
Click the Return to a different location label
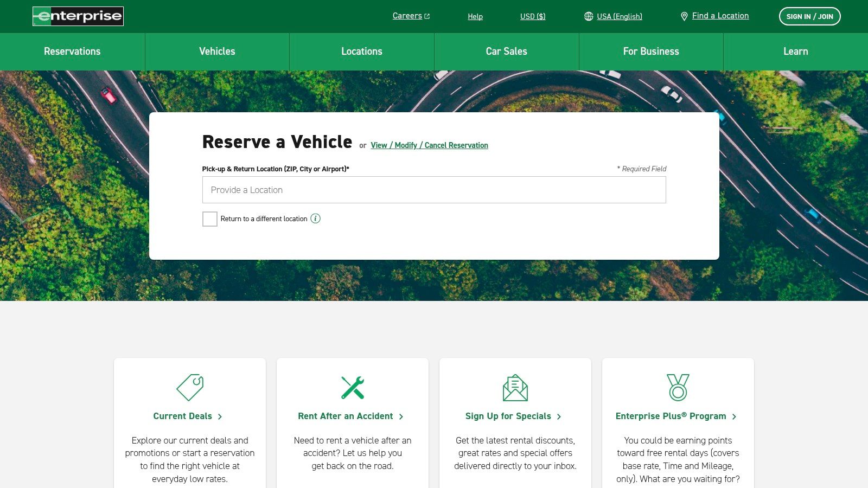pos(264,219)
